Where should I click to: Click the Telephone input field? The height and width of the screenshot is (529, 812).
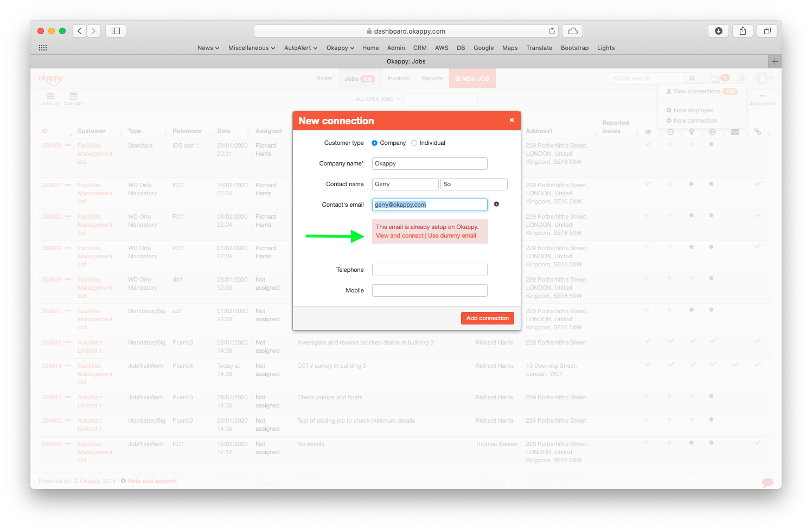tap(430, 270)
